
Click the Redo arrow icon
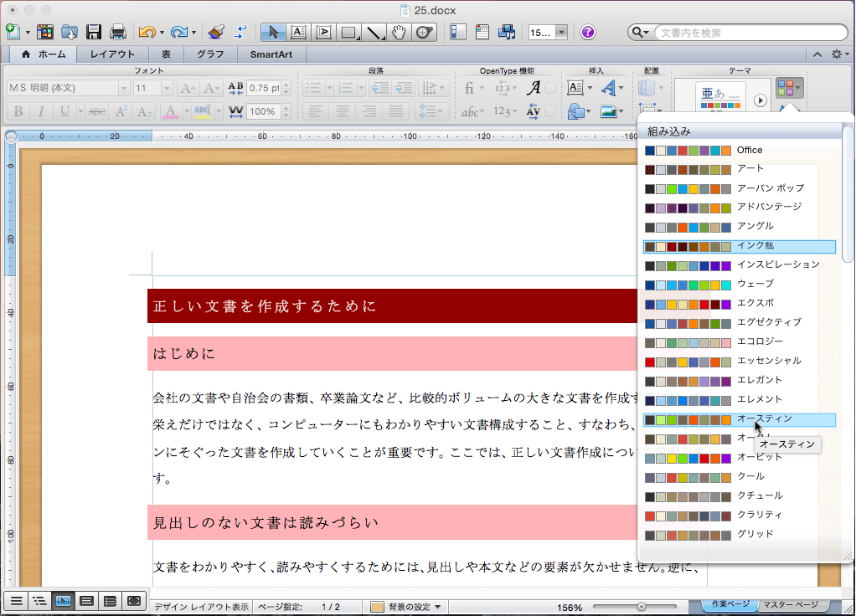pyautogui.click(x=178, y=32)
